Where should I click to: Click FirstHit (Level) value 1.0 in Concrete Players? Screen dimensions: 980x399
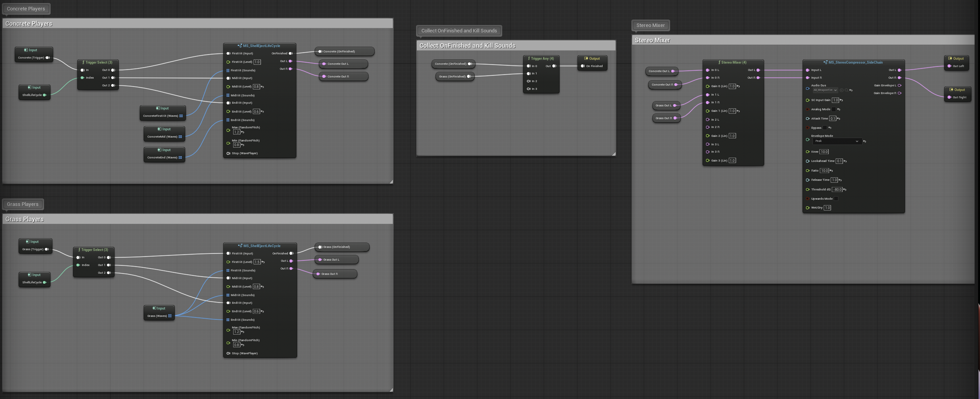click(257, 62)
